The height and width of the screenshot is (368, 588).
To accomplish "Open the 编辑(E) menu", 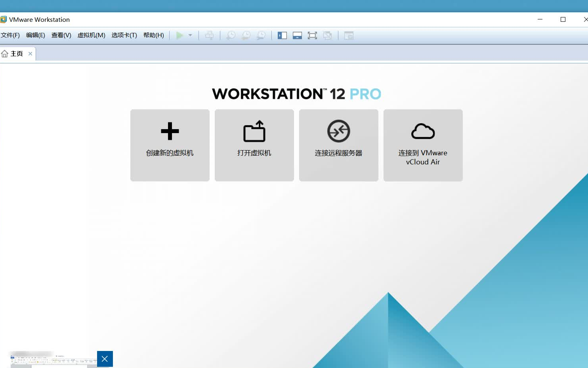I will 36,35.
